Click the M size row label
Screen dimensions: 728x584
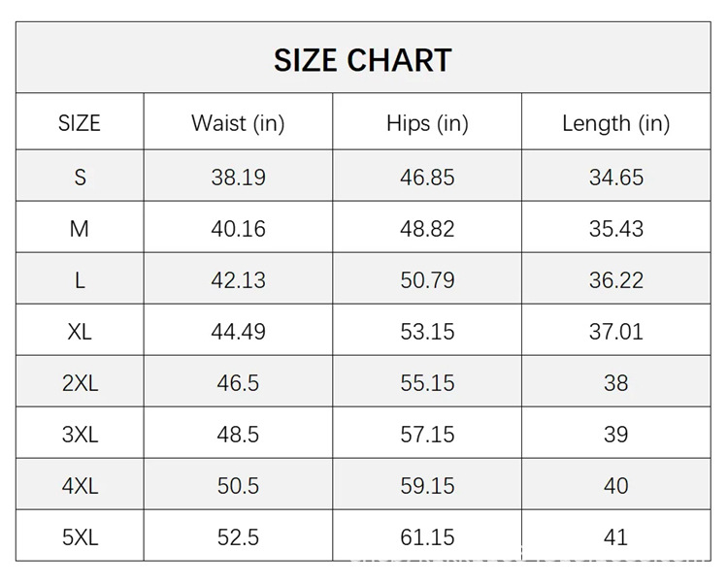pyautogui.click(x=80, y=229)
